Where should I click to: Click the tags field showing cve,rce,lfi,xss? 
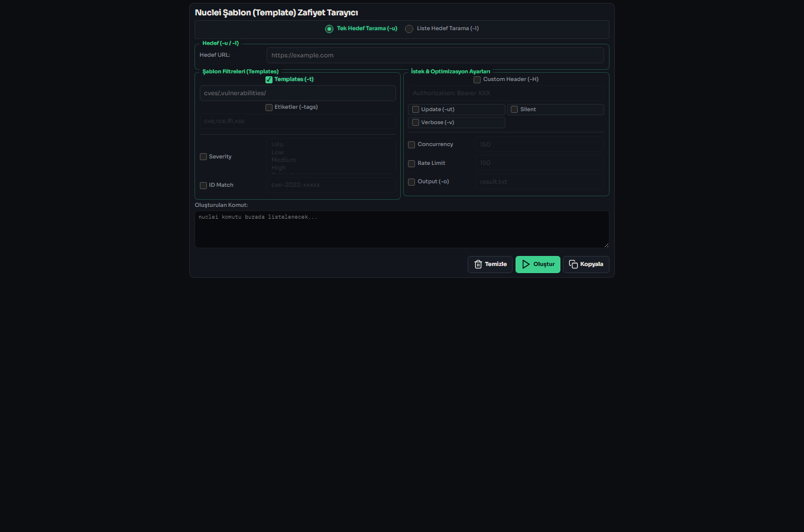pos(298,121)
